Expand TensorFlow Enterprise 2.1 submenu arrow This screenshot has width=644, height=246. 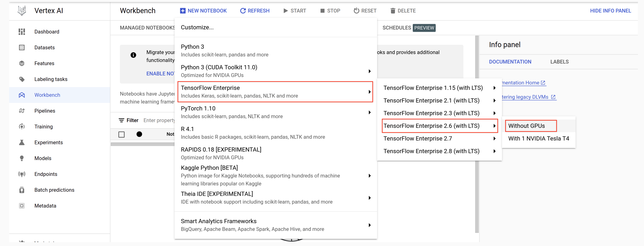click(494, 101)
